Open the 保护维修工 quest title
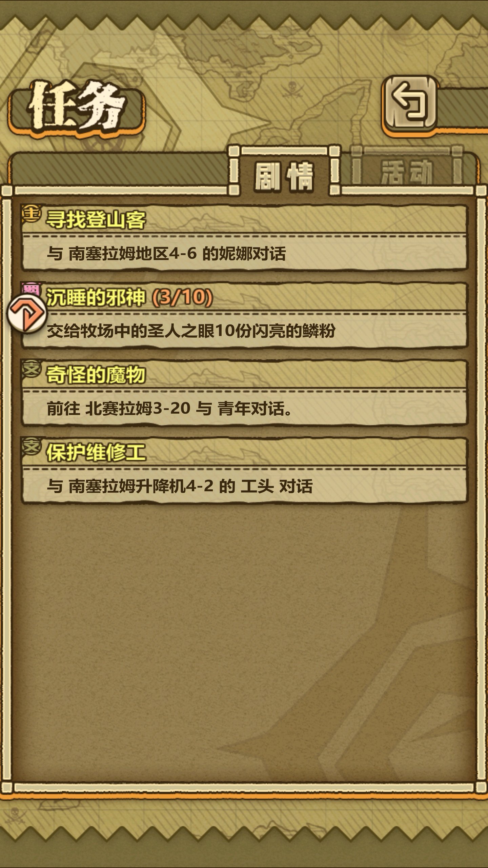 click(96, 452)
